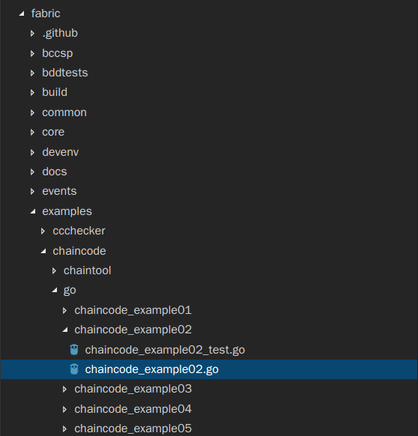This screenshot has height=436, width=418.
Task: Expand the core folder arrow
Action: 32,132
